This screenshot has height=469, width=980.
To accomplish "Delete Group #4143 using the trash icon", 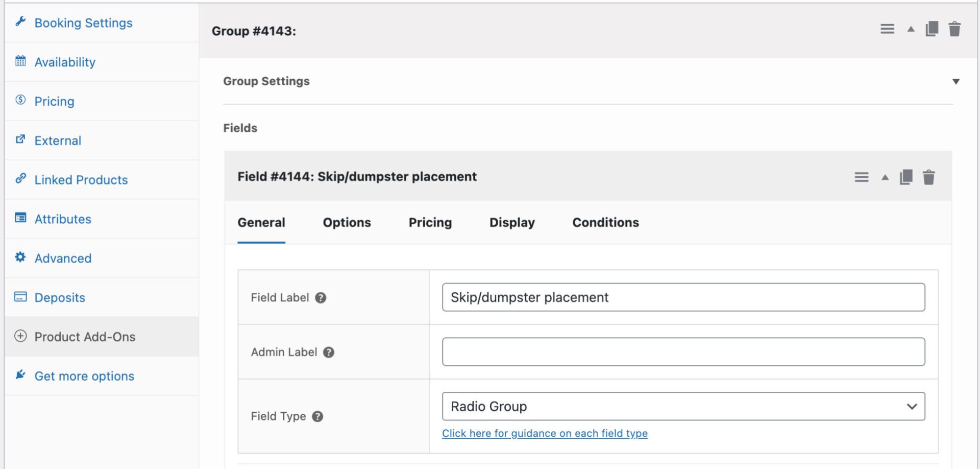I will [x=955, y=29].
